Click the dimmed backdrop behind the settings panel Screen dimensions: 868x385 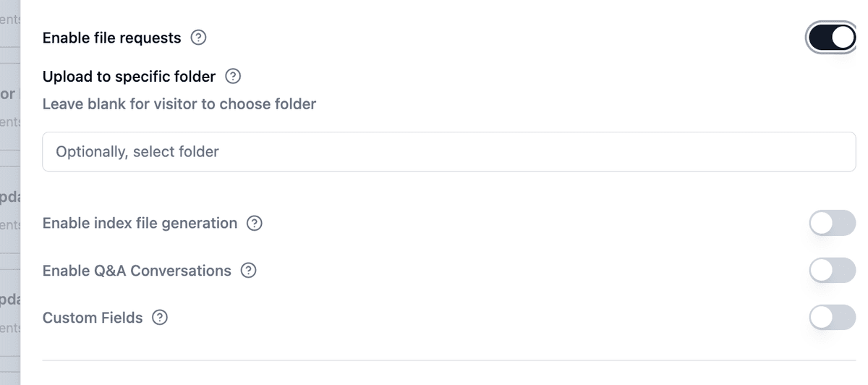(x=9, y=195)
